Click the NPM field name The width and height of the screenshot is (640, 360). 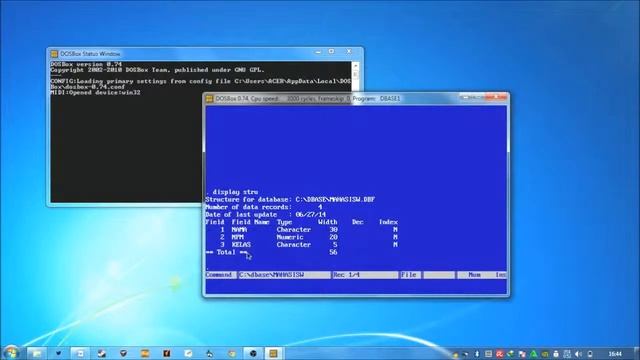[238, 237]
